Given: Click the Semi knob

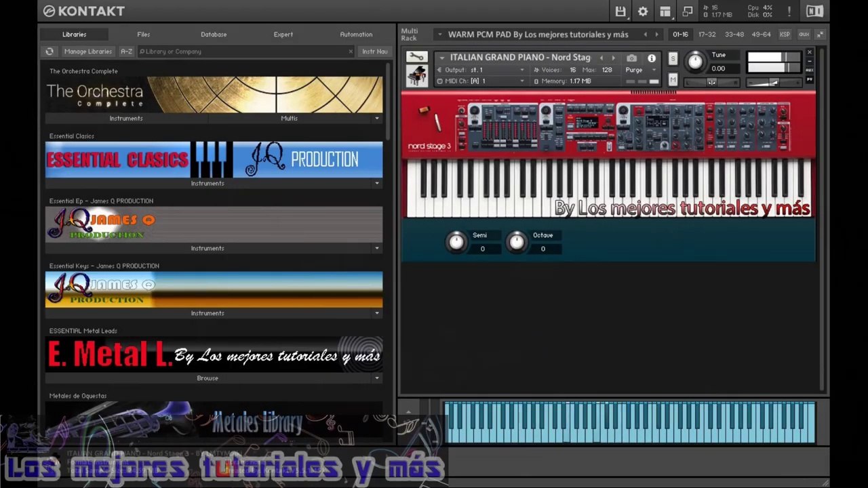Looking at the screenshot, I should [457, 242].
